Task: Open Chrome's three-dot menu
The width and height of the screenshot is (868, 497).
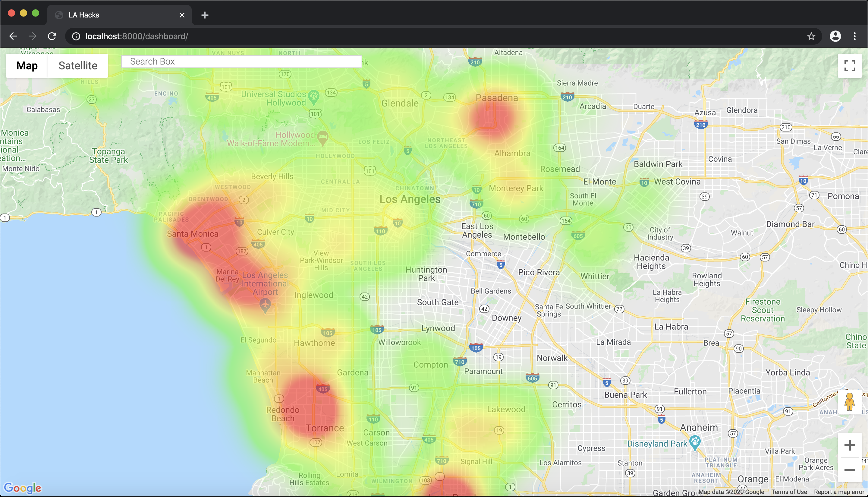Action: coord(855,36)
